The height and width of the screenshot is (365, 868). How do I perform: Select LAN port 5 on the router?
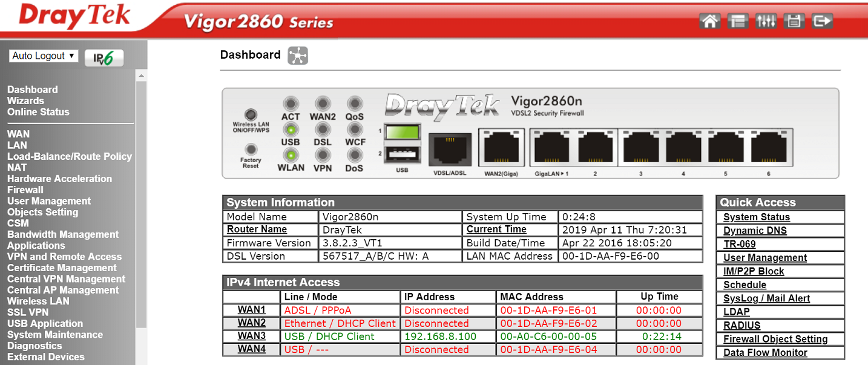(726, 148)
